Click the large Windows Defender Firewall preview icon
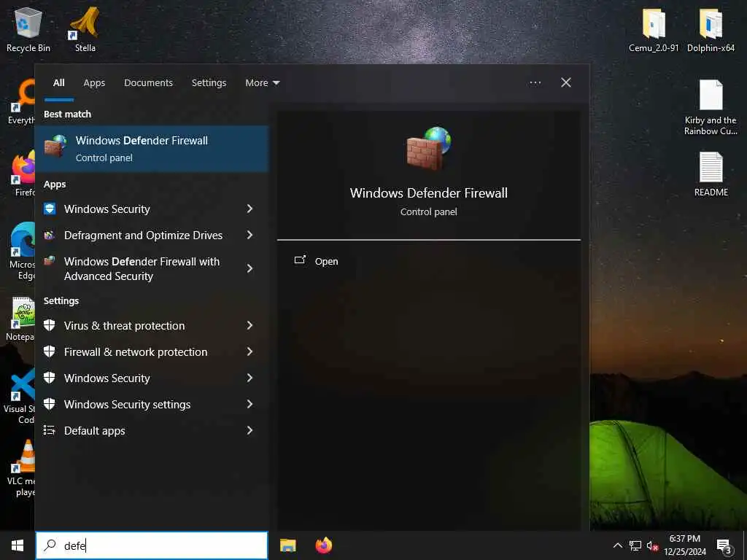This screenshot has width=747, height=560. coord(429,148)
